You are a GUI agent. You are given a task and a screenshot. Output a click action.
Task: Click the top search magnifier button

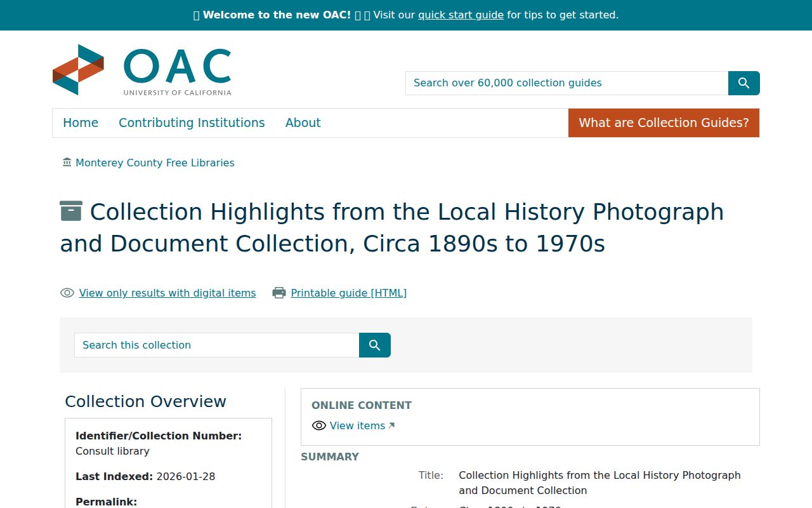tap(743, 83)
